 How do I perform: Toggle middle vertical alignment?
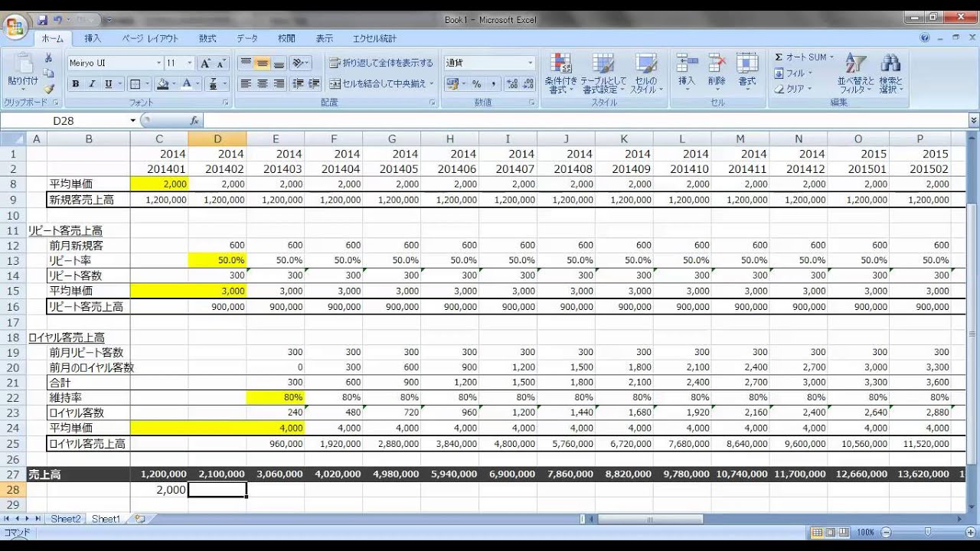263,64
